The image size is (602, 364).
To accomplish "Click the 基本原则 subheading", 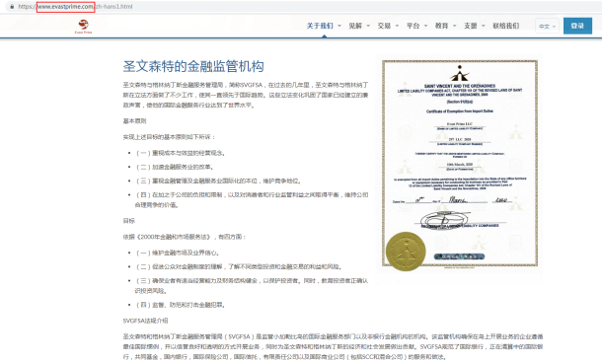I will pos(134,121).
